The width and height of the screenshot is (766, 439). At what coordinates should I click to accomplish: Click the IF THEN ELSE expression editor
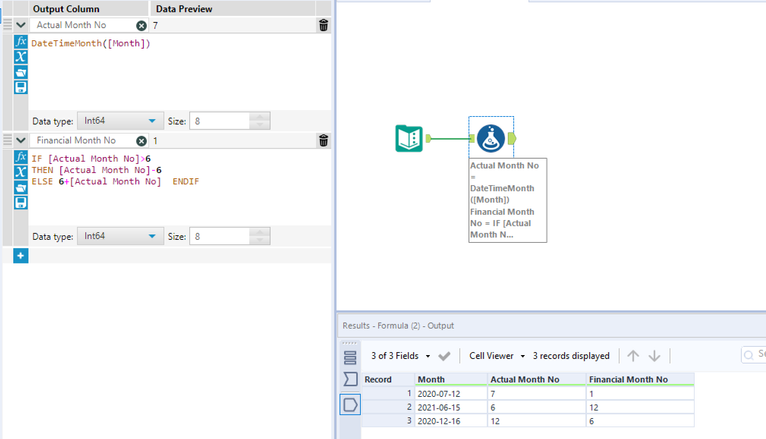[180, 187]
